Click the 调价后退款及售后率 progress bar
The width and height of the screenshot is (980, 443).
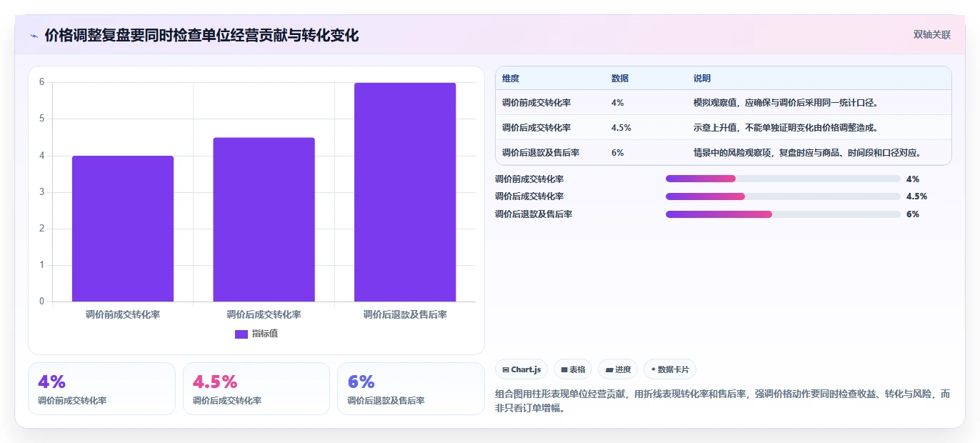[x=783, y=214]
